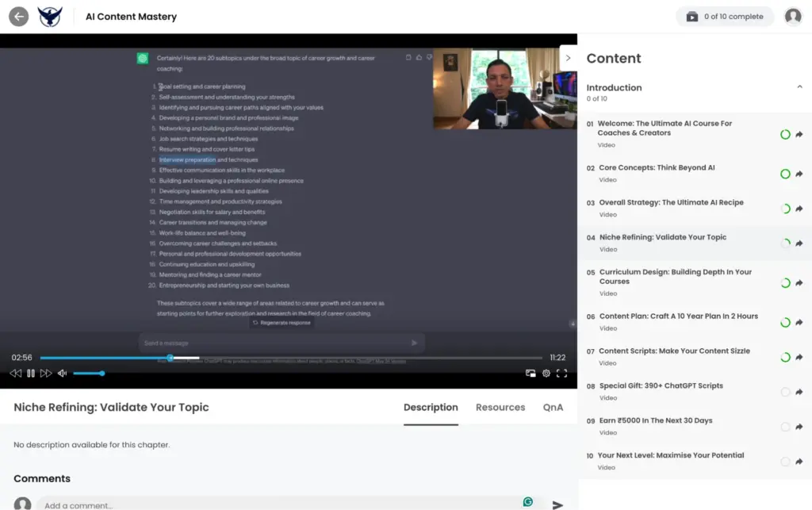Toggle completion circle for lesson 06
The width and height of the screenshot is (812, 510).
click(x=785, y=323)
